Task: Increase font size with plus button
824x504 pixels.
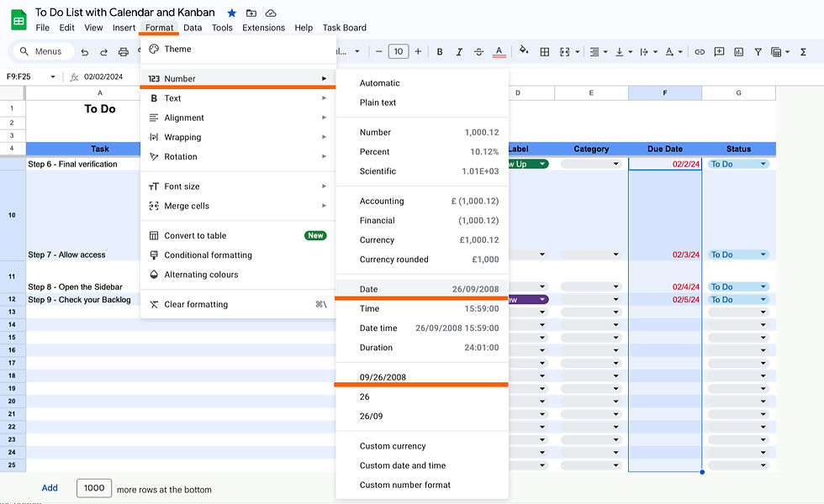Action: click(x=418, y=51)
